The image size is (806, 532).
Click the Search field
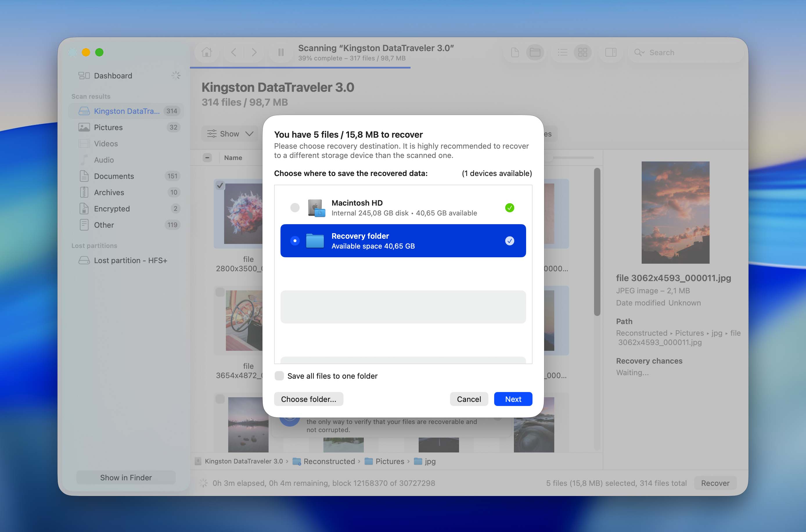[x=685, y=52]
